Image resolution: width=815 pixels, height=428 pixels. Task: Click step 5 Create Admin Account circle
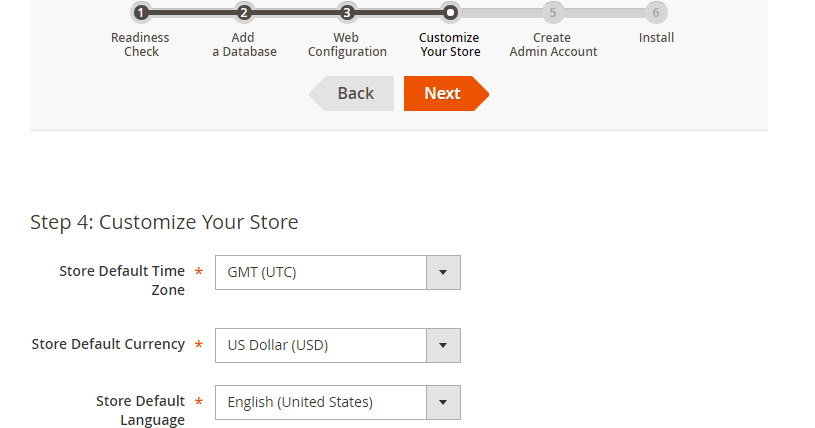(x=553, y=13)
